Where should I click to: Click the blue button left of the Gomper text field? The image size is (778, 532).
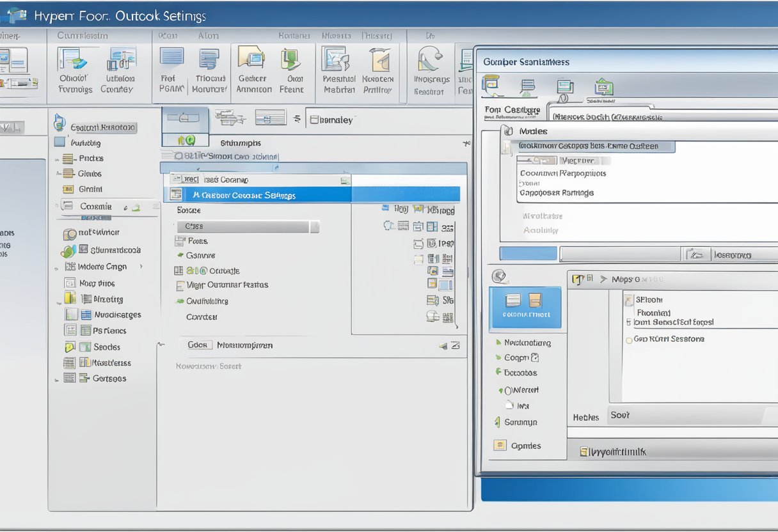[528, 254]
